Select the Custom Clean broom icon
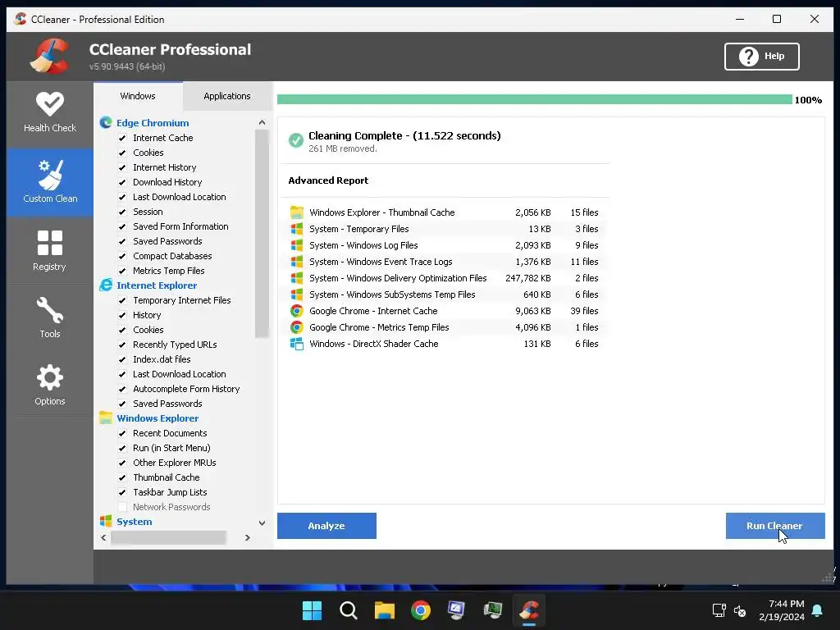 click(50, 175)
